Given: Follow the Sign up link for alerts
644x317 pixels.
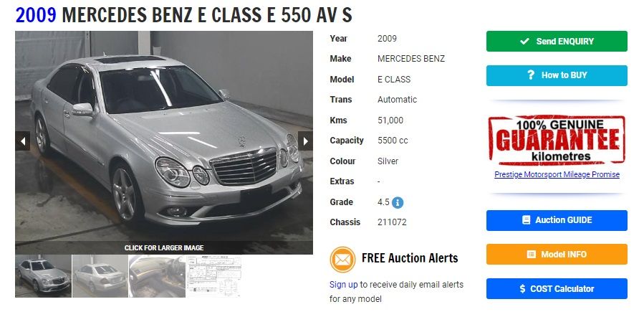Looking at the screenshot, I should tap(343, 285).
